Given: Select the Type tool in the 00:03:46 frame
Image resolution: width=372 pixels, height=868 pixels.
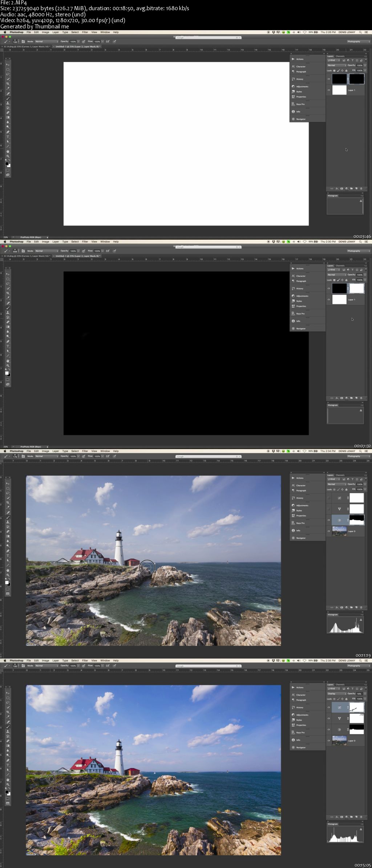Looking at the screenshot, I should 8,137.
